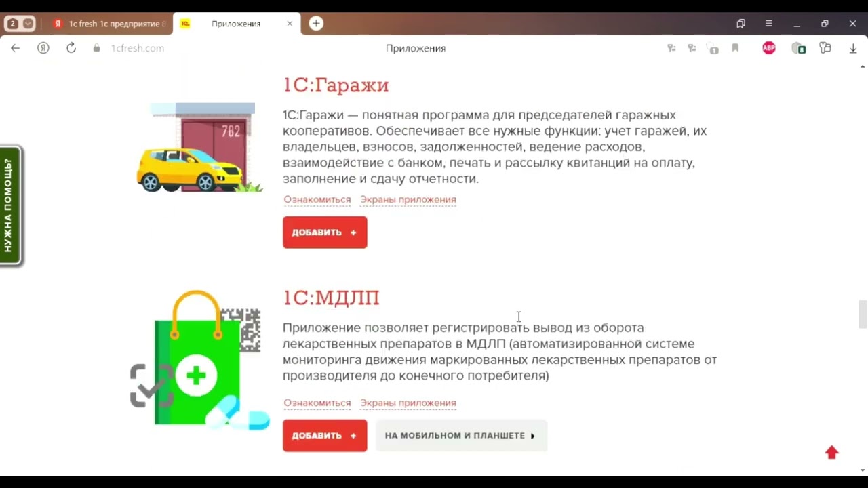Viewport: 868px width, 488px height.
Task: Click the page title 'Приложения' in address bar
Action: (x=416, y=48)
